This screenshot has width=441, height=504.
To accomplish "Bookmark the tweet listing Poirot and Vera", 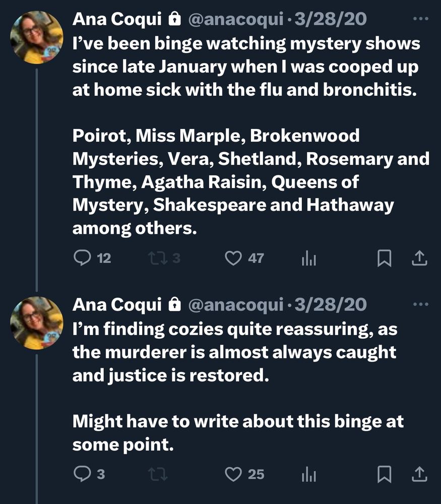I will pos(385,259).
